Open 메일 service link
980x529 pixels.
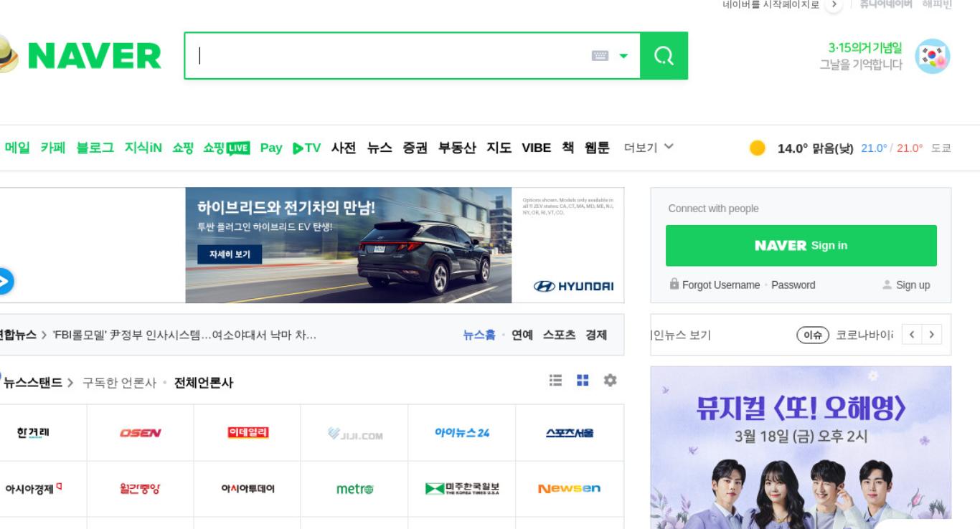(x=17, y=148)
